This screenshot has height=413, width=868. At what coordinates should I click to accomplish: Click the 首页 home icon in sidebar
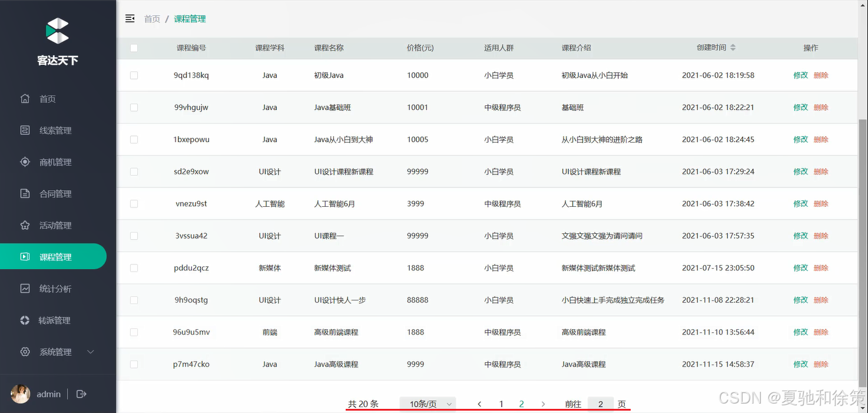click(x=25, y=98)
